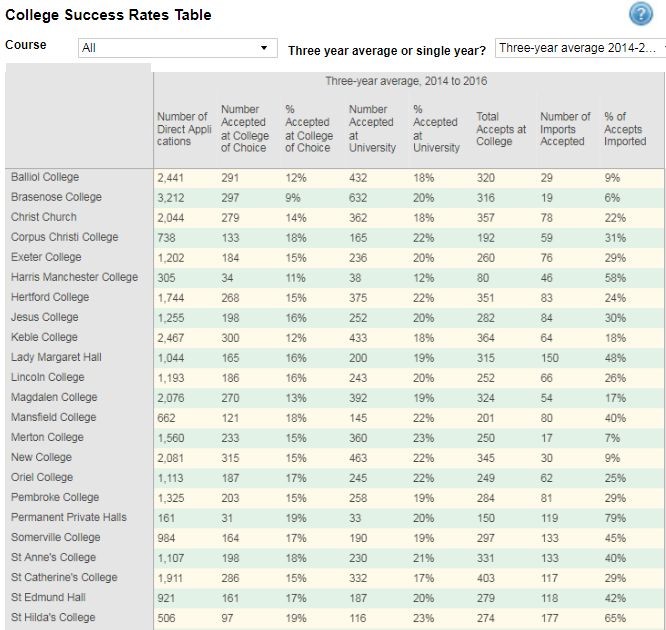
Task: Click the Course dropdown arrow
Action: point(264,48)
